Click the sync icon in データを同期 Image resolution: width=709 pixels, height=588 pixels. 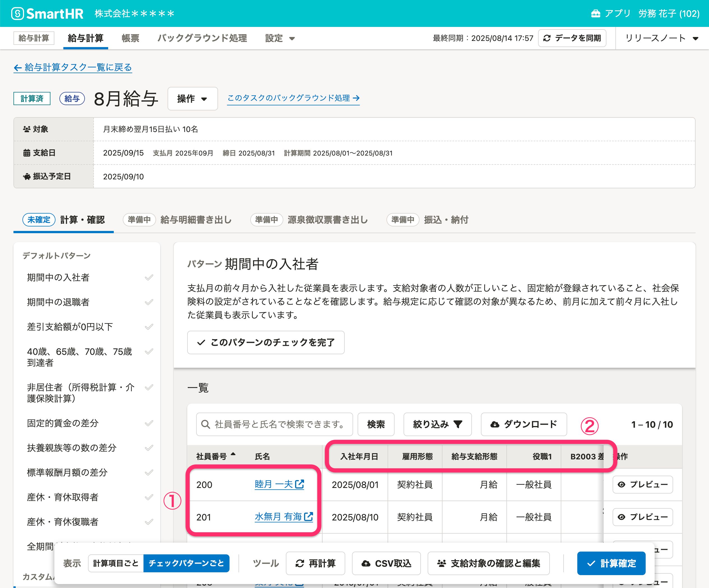(x=547, y=38)
